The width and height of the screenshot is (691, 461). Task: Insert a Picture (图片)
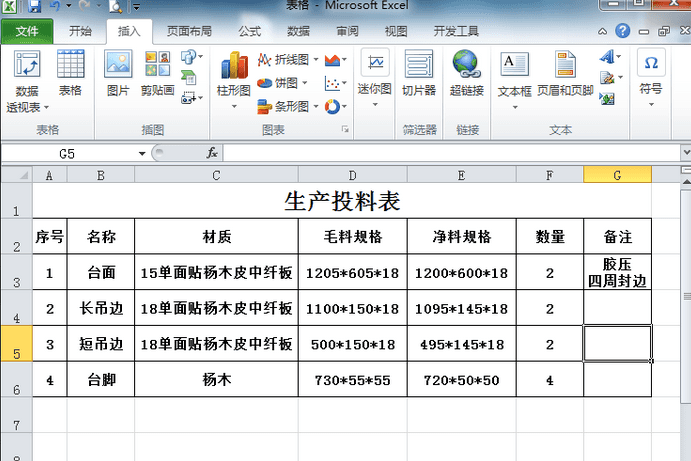(118, 73)
